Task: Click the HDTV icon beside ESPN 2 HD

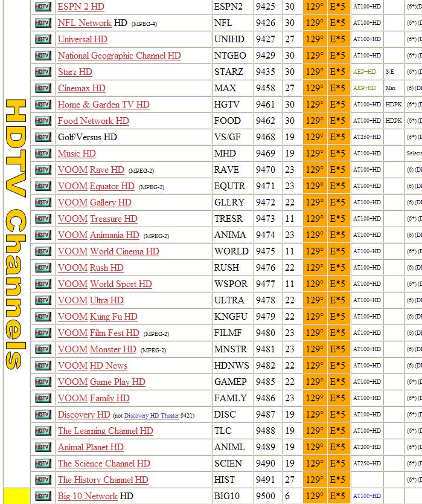Action: pos(42,7)
